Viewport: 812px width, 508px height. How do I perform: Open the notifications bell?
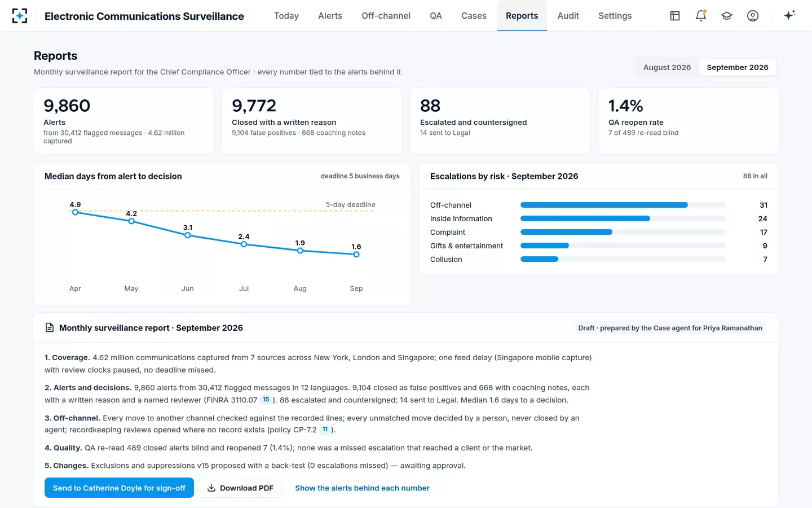click(701, 16)
